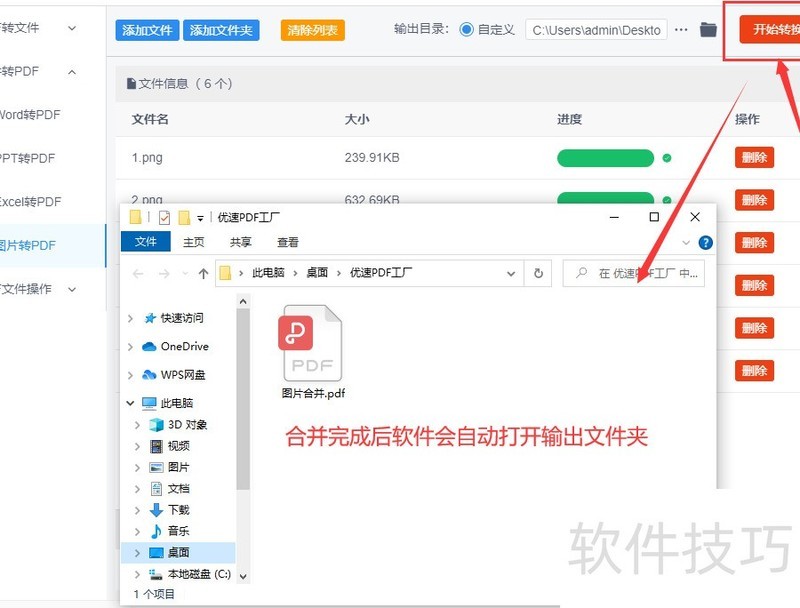Click help question-mark icon in Explorer
This screenshot has height=608, width=800.
(x=706, y=243)
